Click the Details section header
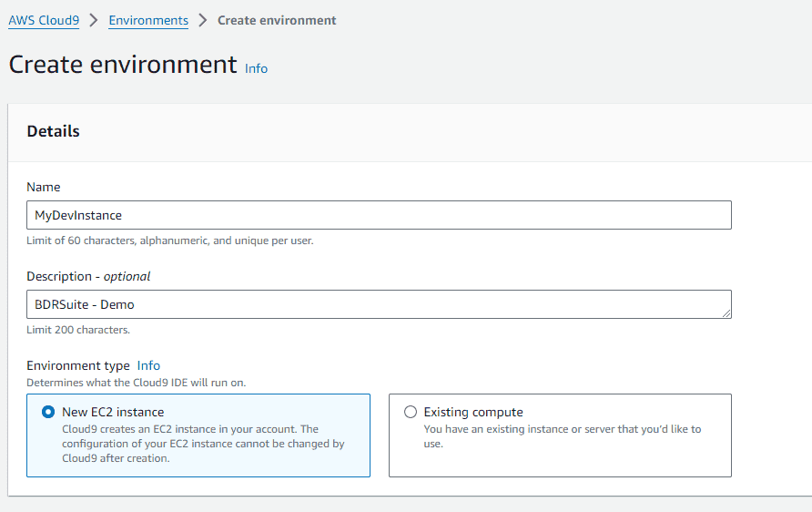The height and width of the screenshot is (512, 812). click(x=54, y=131)
